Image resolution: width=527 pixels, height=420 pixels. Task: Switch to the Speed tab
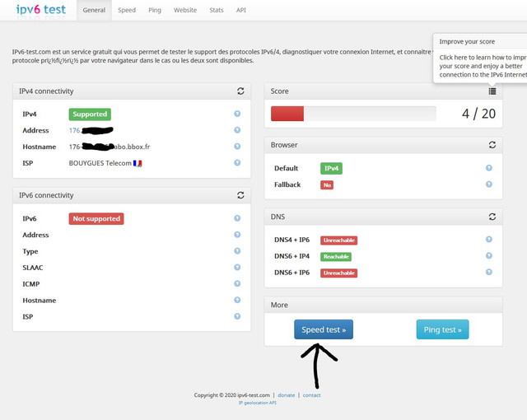[127, 10]
